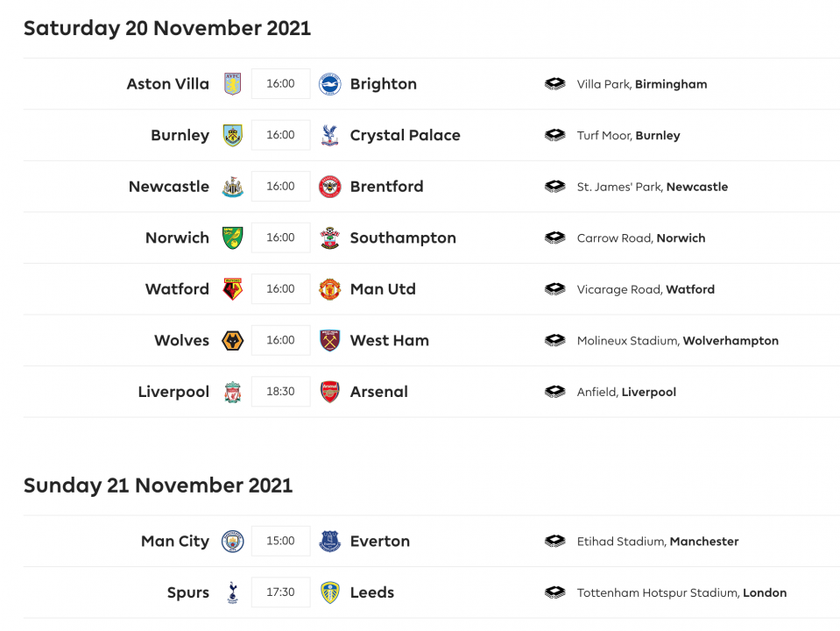The width and height of the screenshot is (840, 631).
Task: Click the Watford club crest
Action: click(232, 289)
